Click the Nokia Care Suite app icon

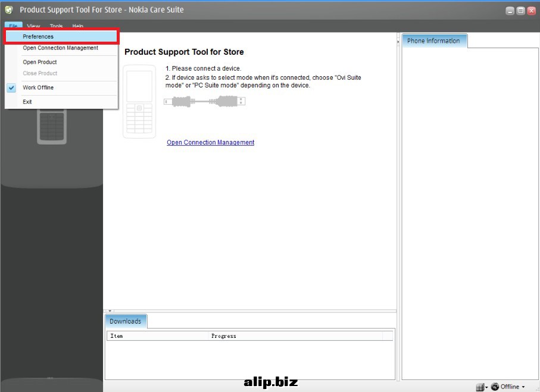pyautogui.click(x=9, y=10)
